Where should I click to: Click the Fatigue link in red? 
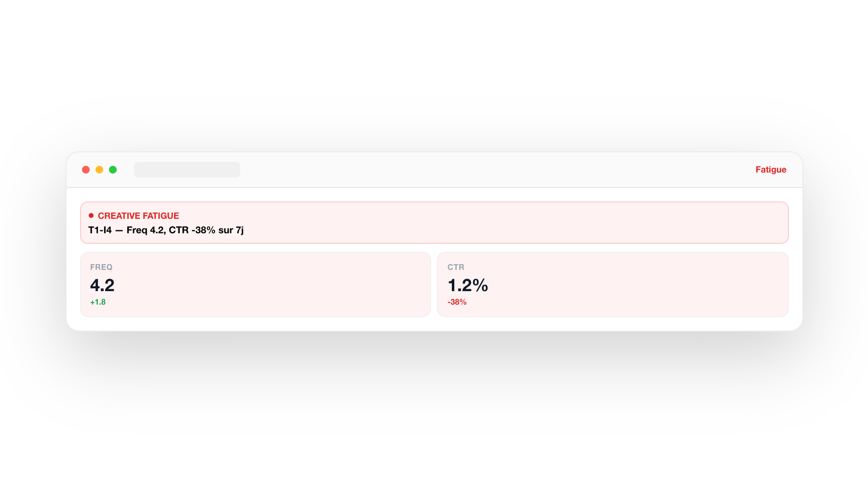tap(771, 170)
